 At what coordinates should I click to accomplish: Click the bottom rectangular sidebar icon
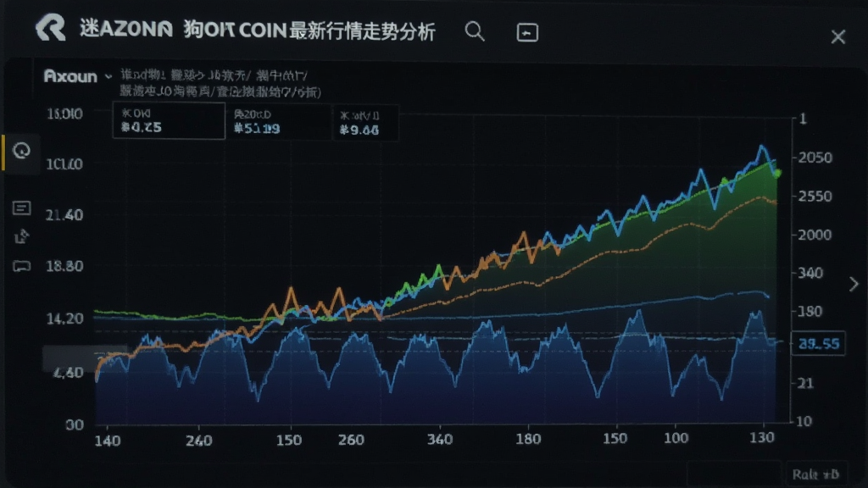21,266
